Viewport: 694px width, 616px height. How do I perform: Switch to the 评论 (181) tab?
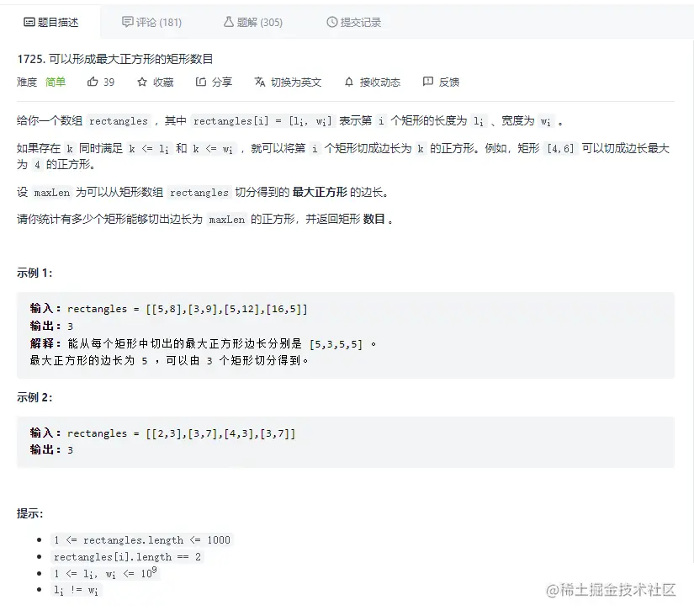click(151, 22)
